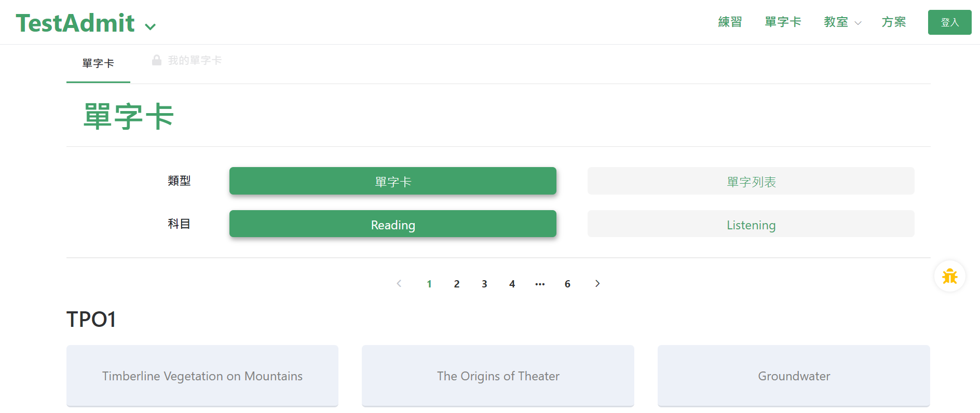Select Reading as the subject
This screenshot has height=413, width=980.
pos(392,224)
